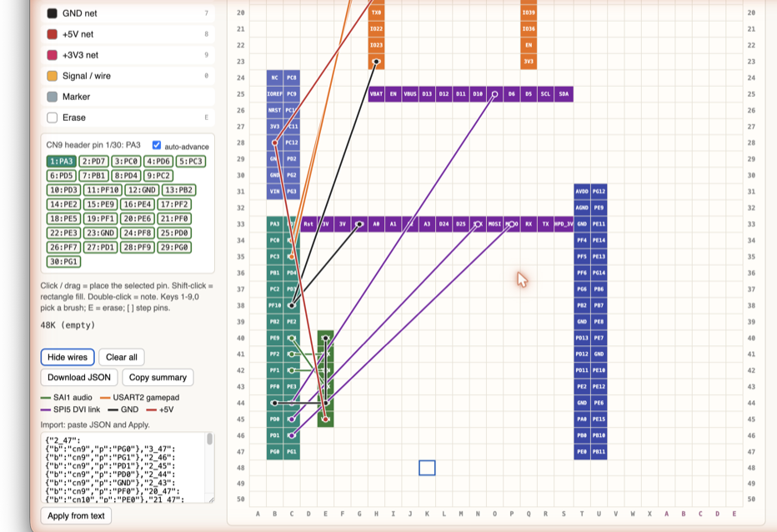Select header pin 12:GND
The height and width of the screenshot is (532, 777).
tap(142, 190)
